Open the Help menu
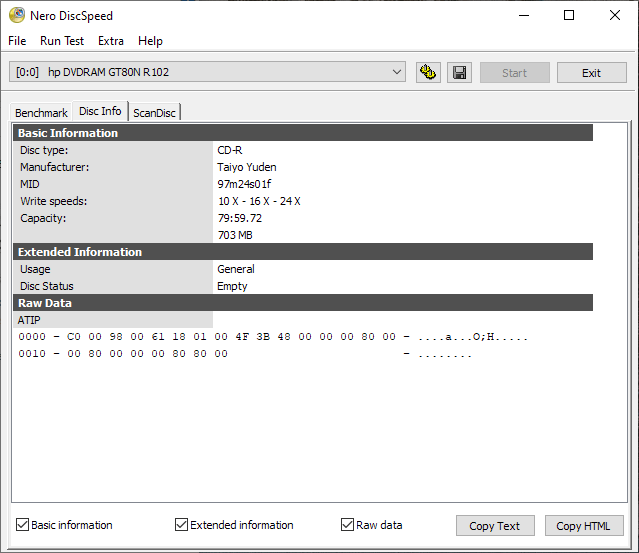The image size is (639, 553). pos(150,41)
